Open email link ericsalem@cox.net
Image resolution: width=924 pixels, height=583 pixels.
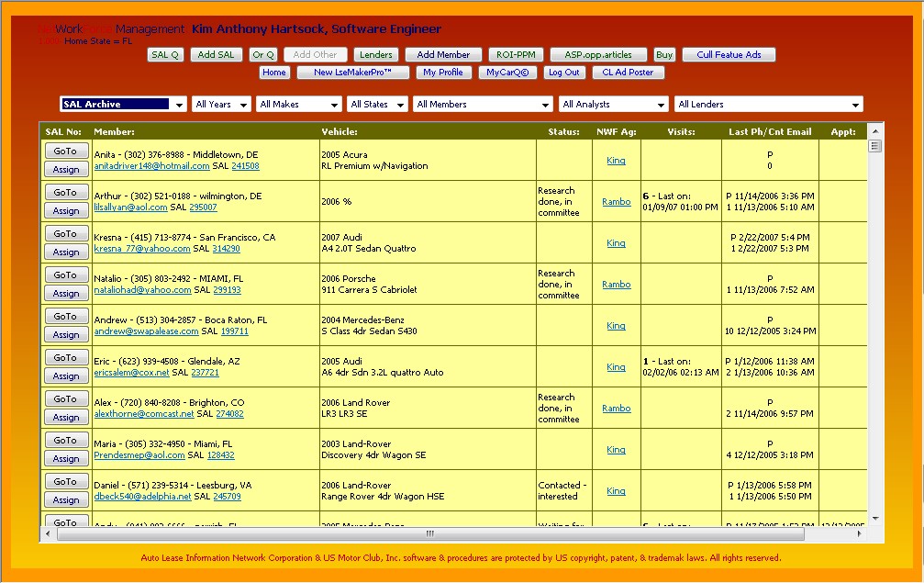(x=131, y=373)
